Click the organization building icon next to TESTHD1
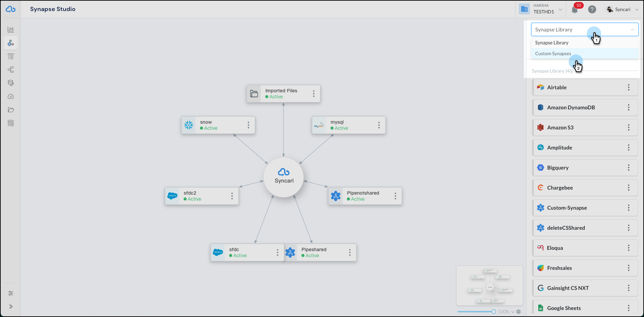 [x=525, y=9]
